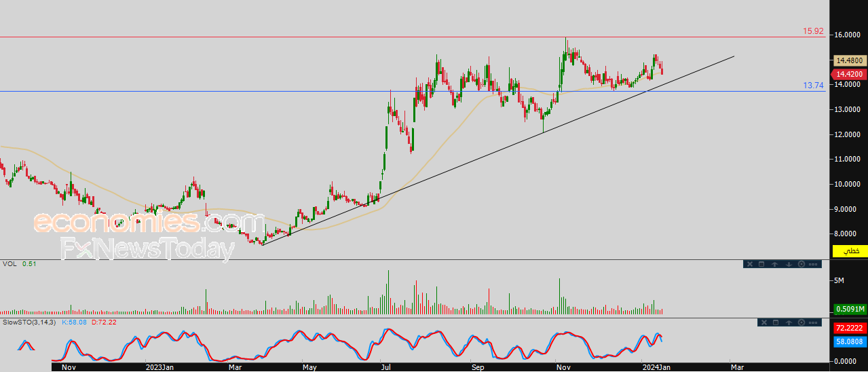Click the Jul date axis label
The height and width of the screenshot is (372, 868).
point(386,367)
